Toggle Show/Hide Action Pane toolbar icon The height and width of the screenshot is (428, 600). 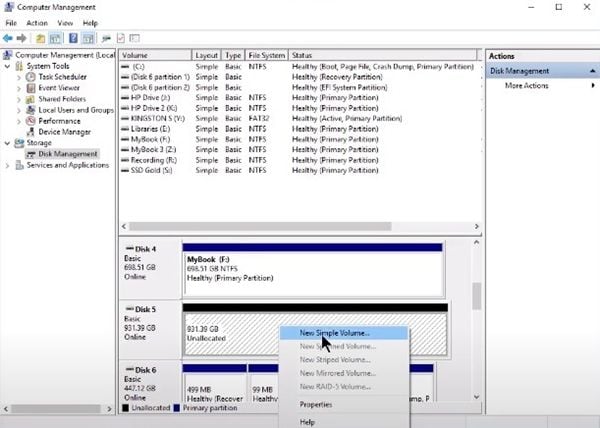(x=88, y=38)
